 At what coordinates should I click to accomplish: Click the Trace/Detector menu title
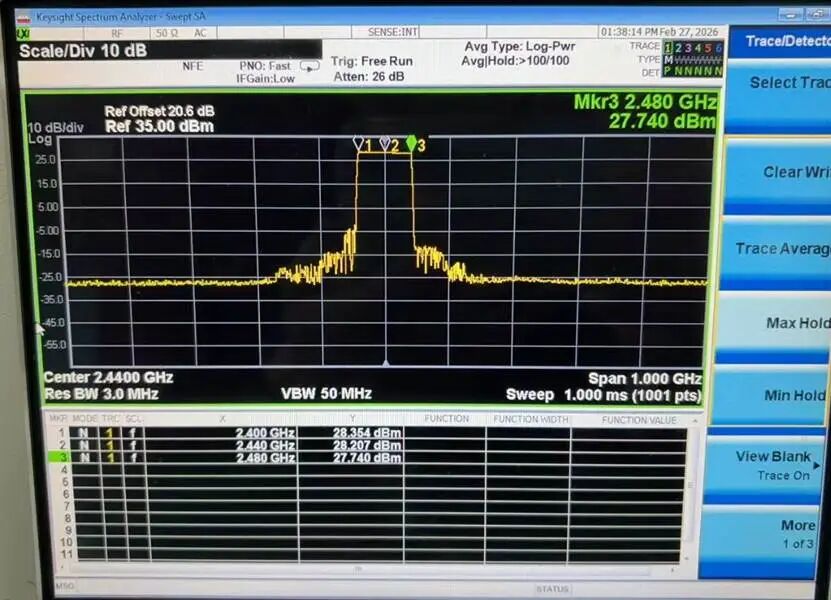780,41
